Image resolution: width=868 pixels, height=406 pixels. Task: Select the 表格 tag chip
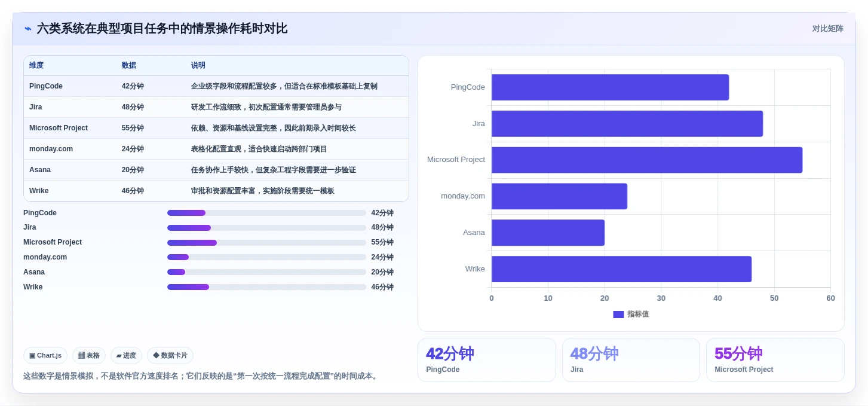tap(89, 355)
